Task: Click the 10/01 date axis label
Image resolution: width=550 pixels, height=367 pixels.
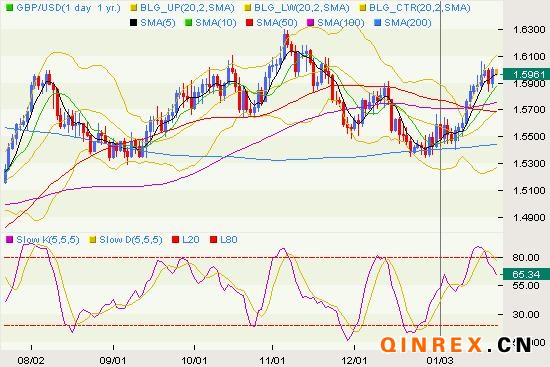Action: pyautogui.click(x=194, y=360)
